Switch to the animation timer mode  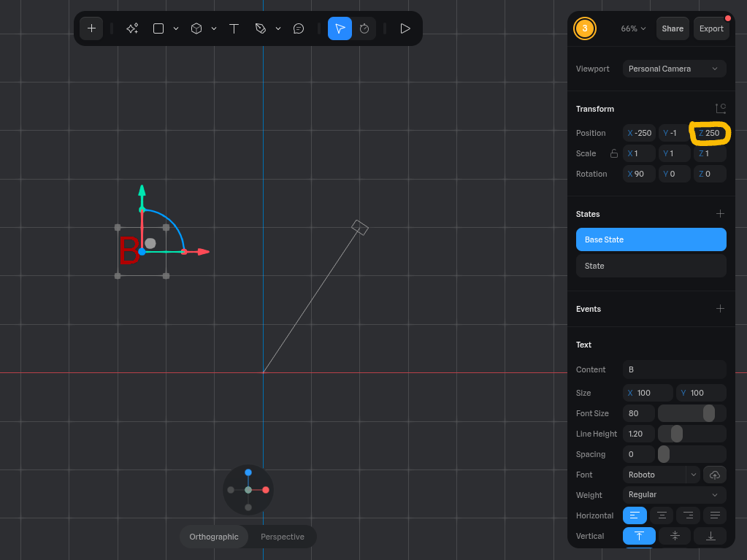(364, 28)
